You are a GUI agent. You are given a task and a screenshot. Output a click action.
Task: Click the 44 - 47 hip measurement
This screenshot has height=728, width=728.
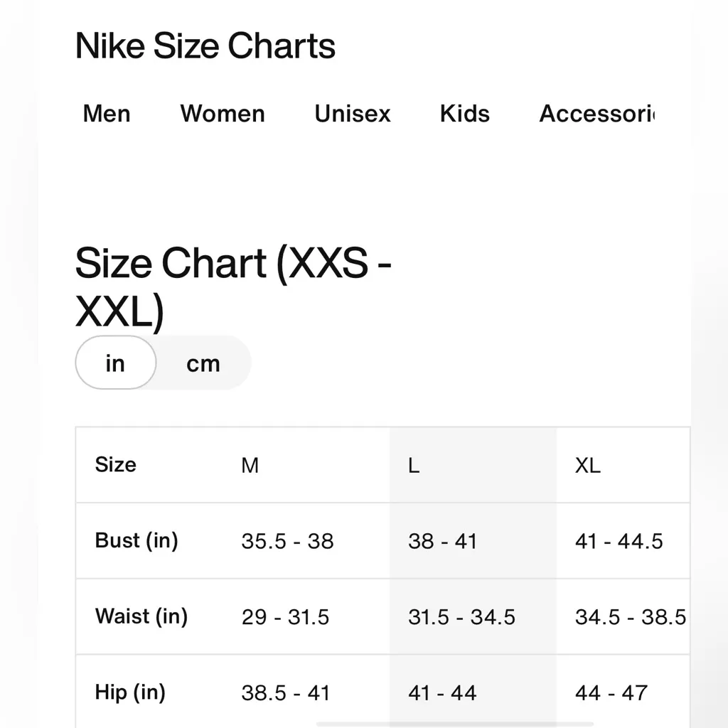pyautogui.click(x=611, y=693)
